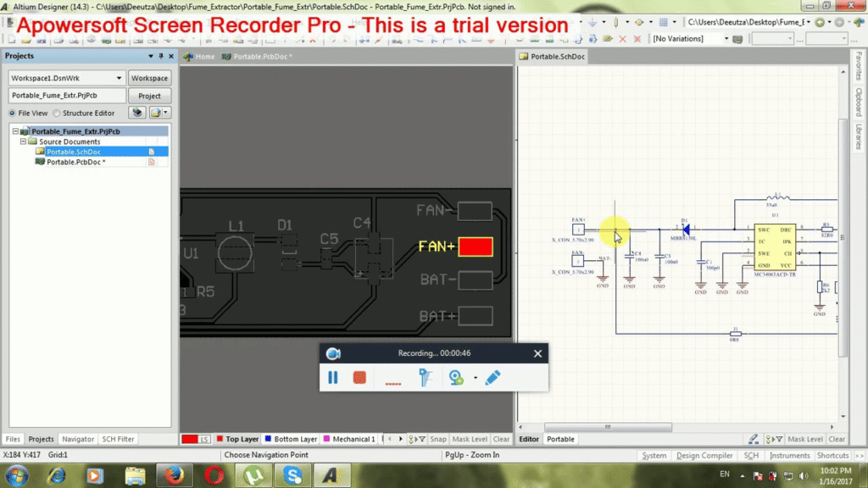
Task: Open the SCH Filter panel tab
Action: [118, 439]
